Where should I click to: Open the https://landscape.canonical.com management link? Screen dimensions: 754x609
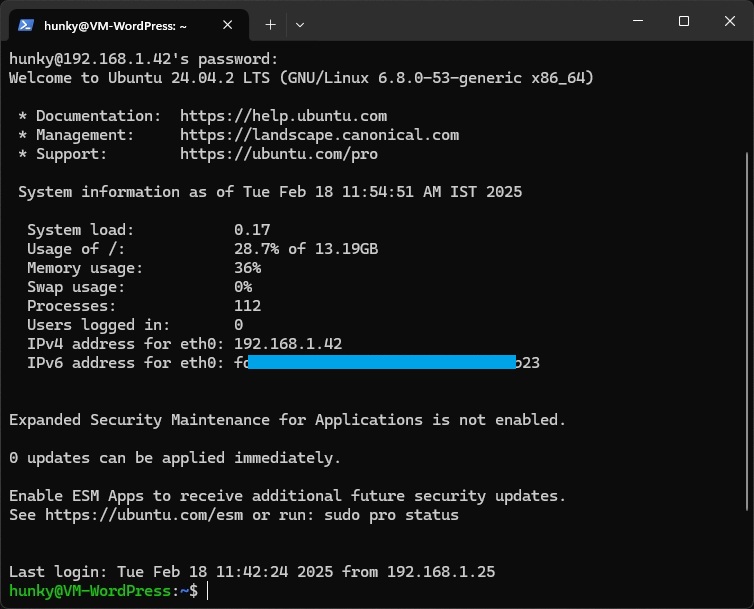pyautogui.click(x=319, y=135)
